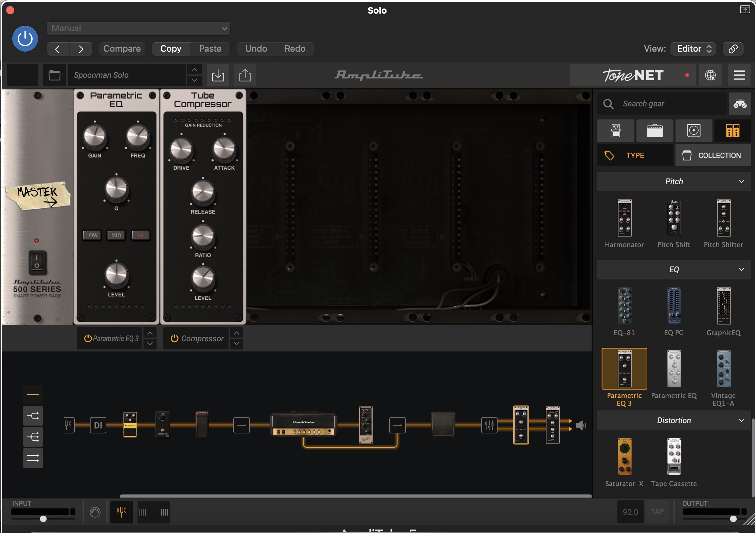Select the yellow Overdrive pedal in chain
The image size is (756, 533).
(130, 425)
